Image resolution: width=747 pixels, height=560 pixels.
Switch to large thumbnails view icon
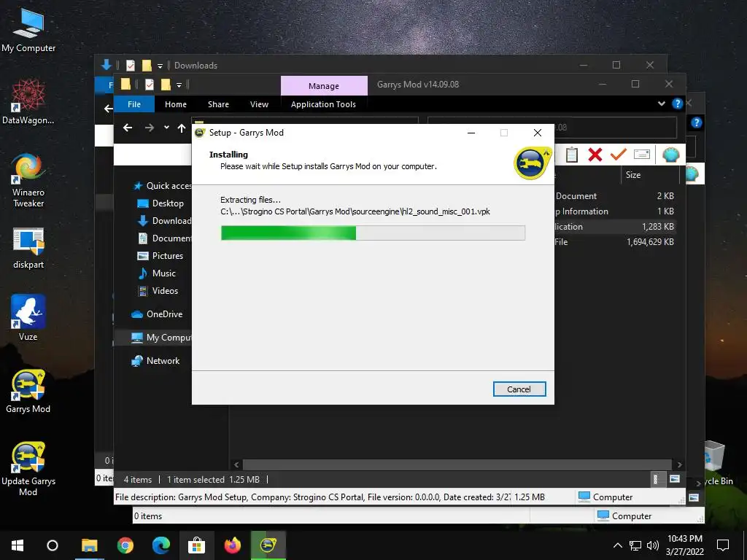point(674,479)
